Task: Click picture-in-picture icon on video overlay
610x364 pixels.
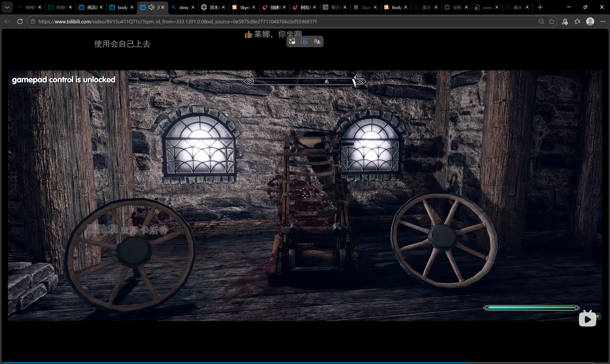Action: [292, 41]
